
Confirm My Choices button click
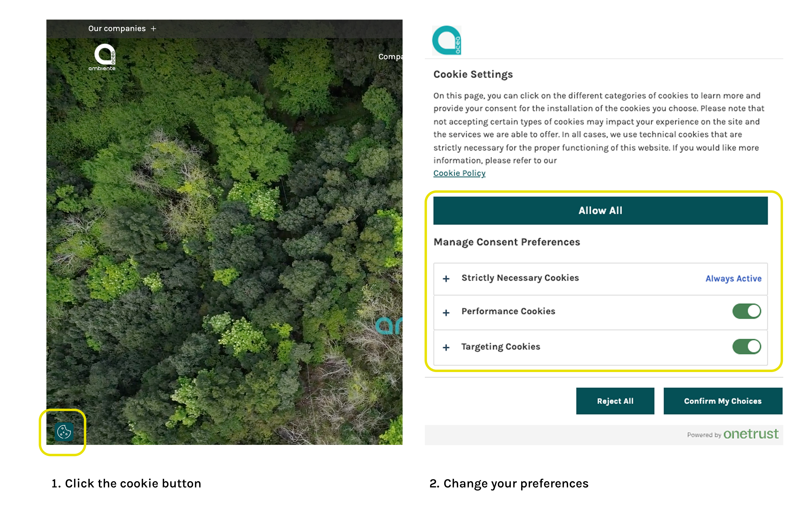[722, 401]
